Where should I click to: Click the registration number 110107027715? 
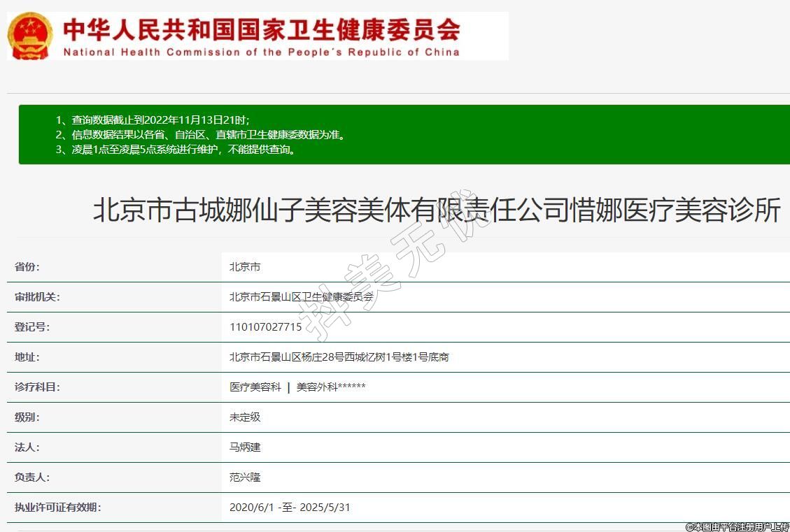265,327
